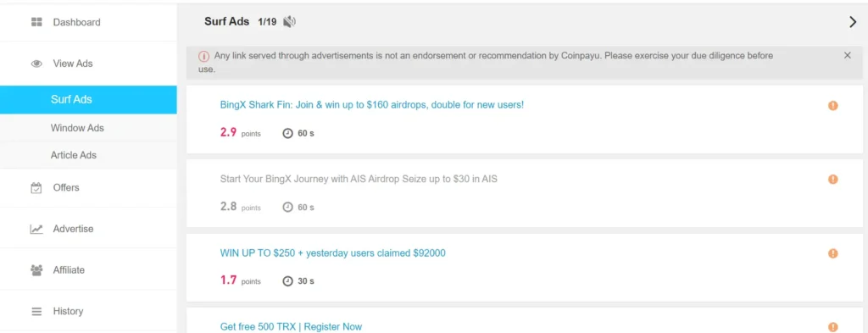Viewport: 868px width, 333px height.
Task: Report the BingX Shark Fin ad
Action: (x=832, y=106)
